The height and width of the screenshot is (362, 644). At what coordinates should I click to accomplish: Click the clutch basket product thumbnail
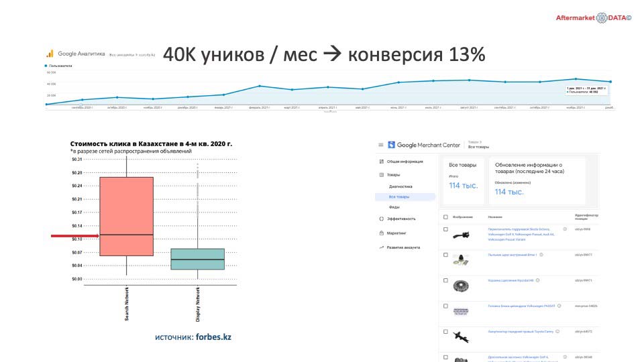(461, 286)
